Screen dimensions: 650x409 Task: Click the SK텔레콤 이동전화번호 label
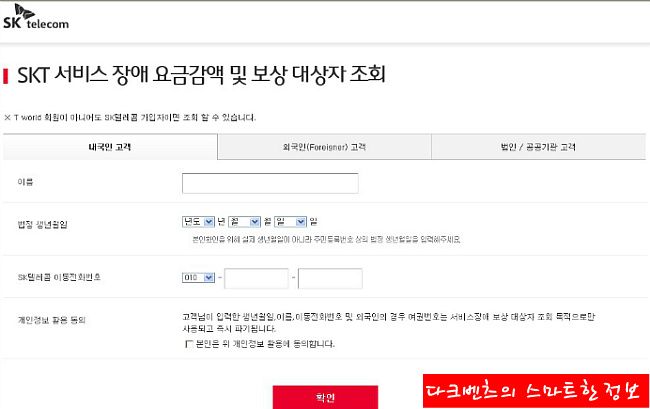click(59, 277)
